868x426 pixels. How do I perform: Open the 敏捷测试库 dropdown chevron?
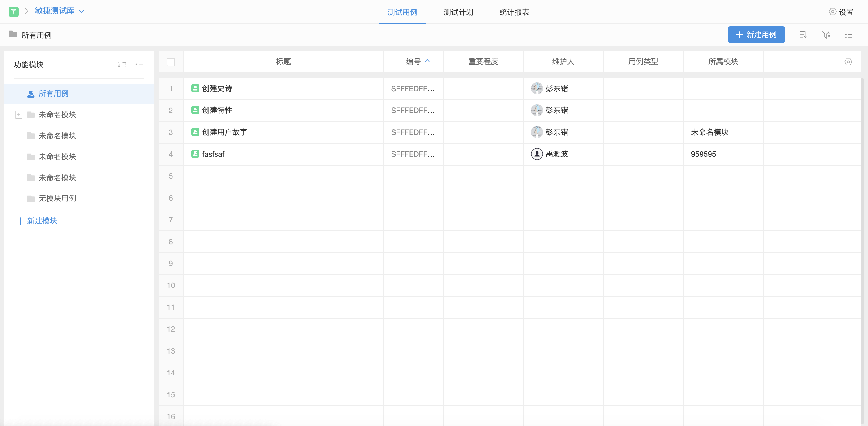click(x=81, y=12)
